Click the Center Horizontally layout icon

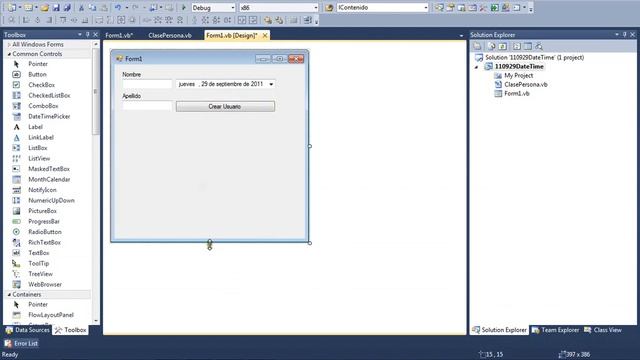click(242, 20)
